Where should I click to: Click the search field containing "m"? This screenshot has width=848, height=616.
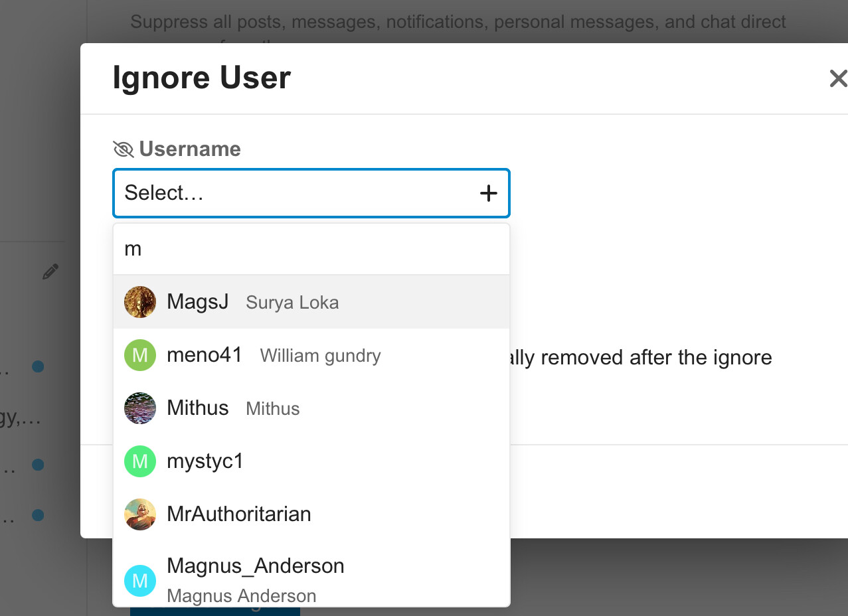pos(311,250)
